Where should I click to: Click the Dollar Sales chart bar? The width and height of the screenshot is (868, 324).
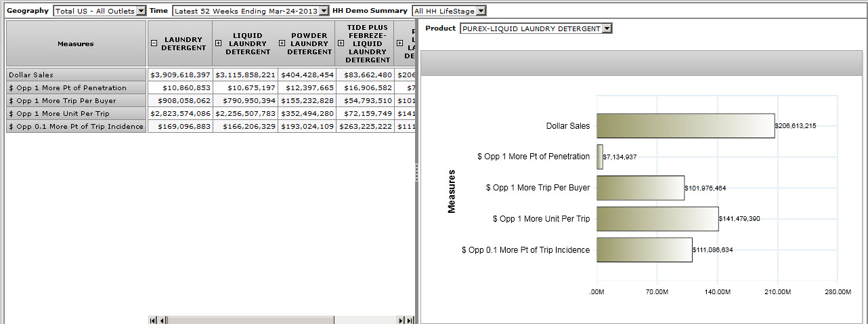click(x=685, y=125)
